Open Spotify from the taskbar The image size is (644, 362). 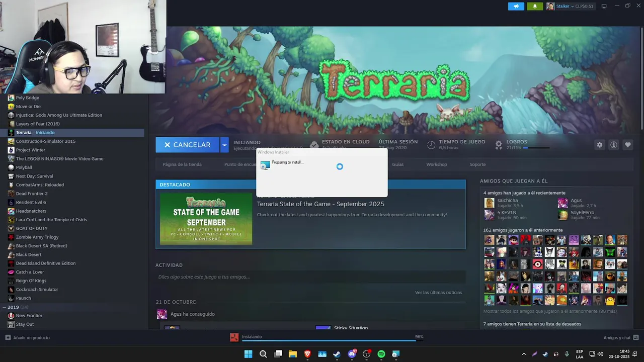point(381,354)
